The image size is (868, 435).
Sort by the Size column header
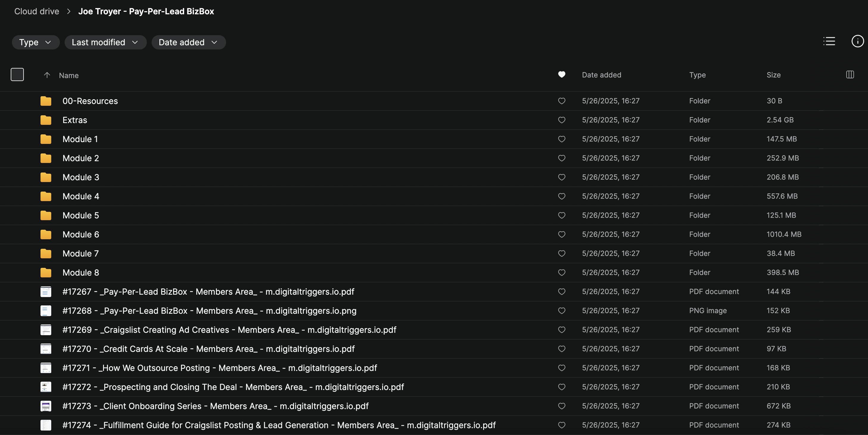point(773,75)
